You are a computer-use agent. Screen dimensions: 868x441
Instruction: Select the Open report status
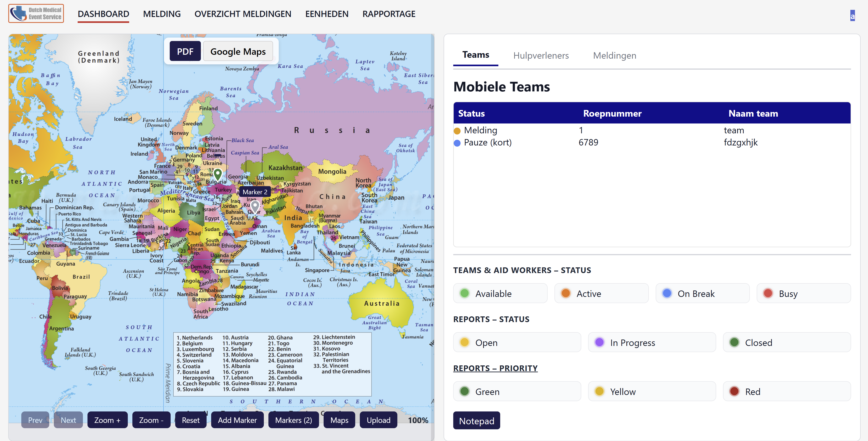pos(517,342)
